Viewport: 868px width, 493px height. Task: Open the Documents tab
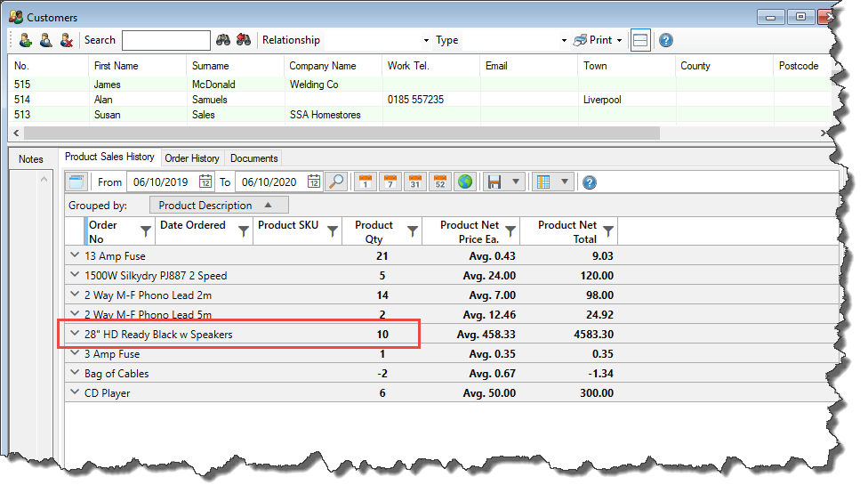pos(254,158)
